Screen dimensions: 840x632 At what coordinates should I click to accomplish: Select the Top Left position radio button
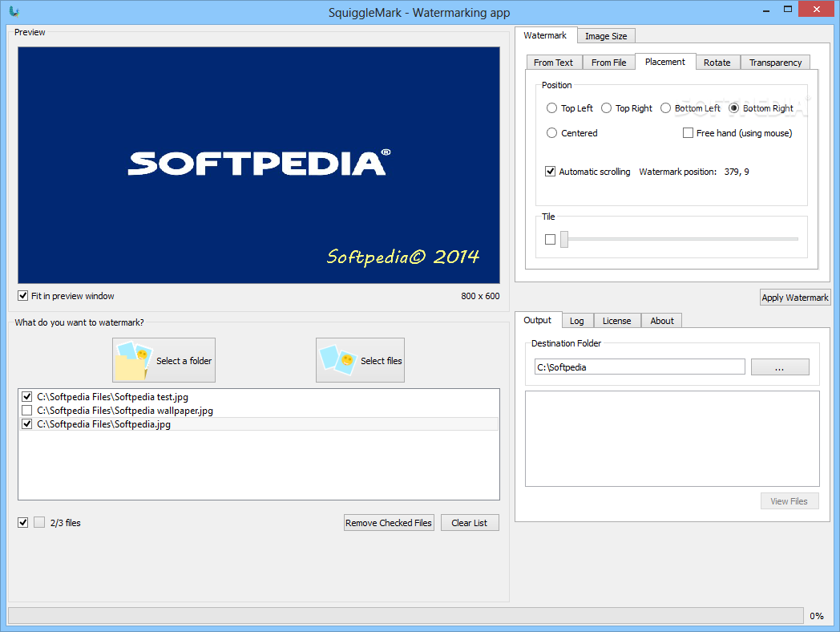pos(551,108)
